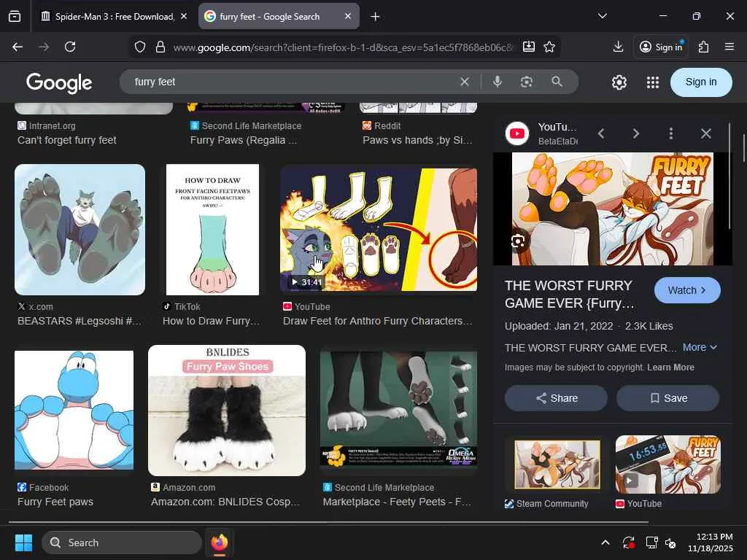
Task: Open the Google apps grid
Action: click(653, 82)
